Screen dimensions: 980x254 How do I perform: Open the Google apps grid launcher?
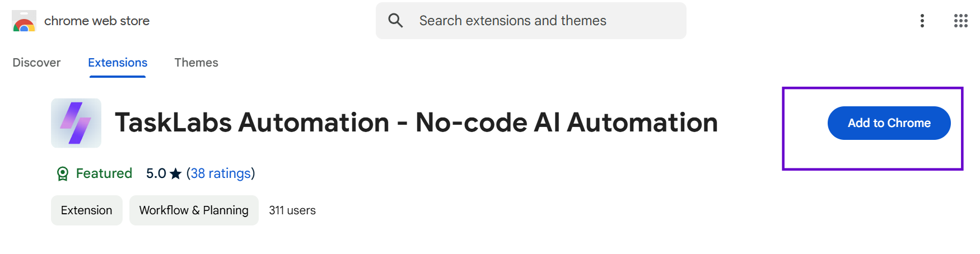[960, 21]
